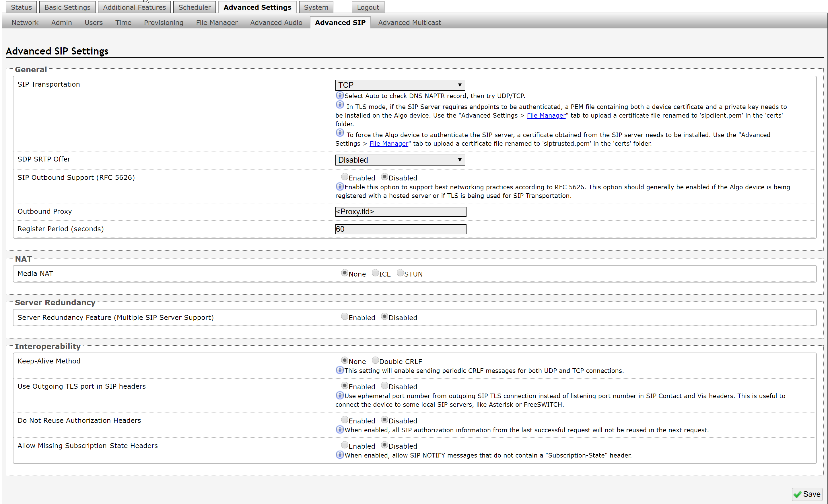Click the Do Not Reuse Authorization Headers info icon
This screenshot has height=504, width=828.
click(339, 429)
